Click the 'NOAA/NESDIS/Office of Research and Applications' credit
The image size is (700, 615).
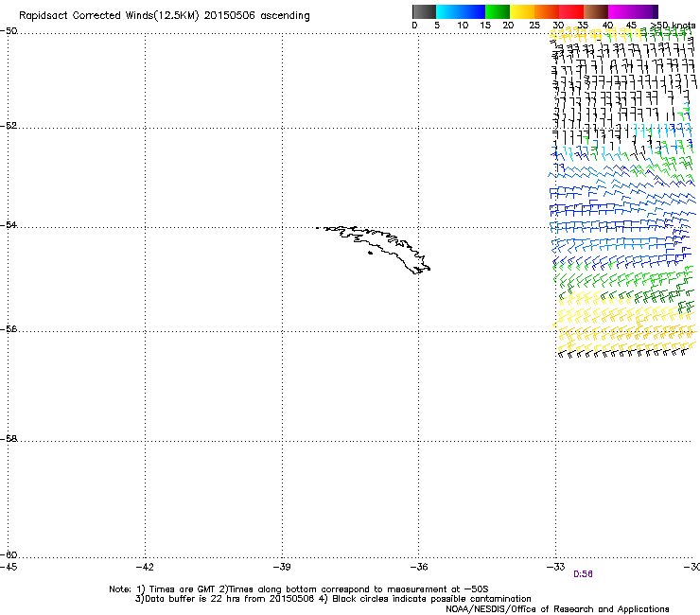pos(557,609)
